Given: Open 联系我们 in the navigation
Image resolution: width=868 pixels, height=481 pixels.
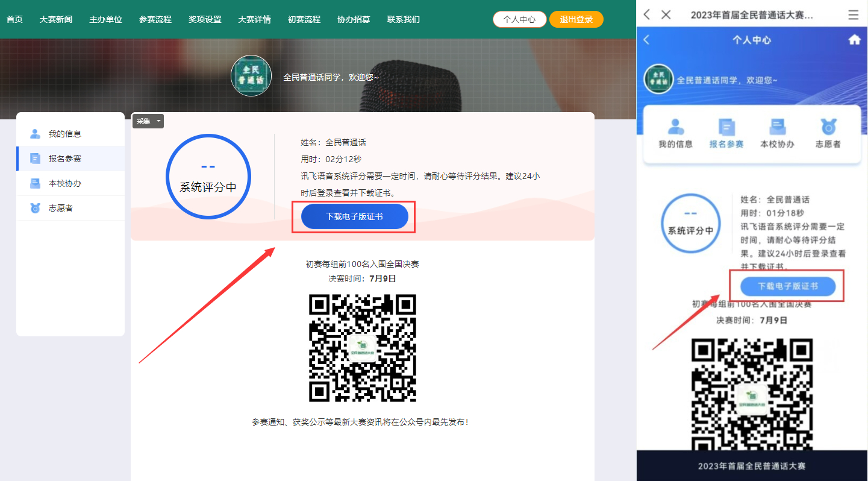Looking at the screenshot, I should click(404, 19).
